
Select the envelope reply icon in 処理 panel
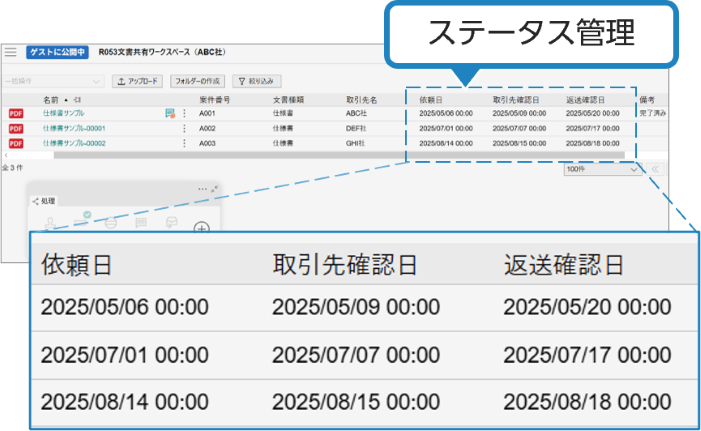click(x=171, y=222)
